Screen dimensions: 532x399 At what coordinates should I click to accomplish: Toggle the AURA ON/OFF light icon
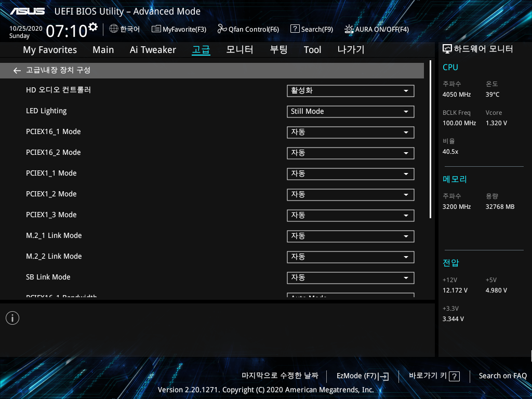(349, 29)
